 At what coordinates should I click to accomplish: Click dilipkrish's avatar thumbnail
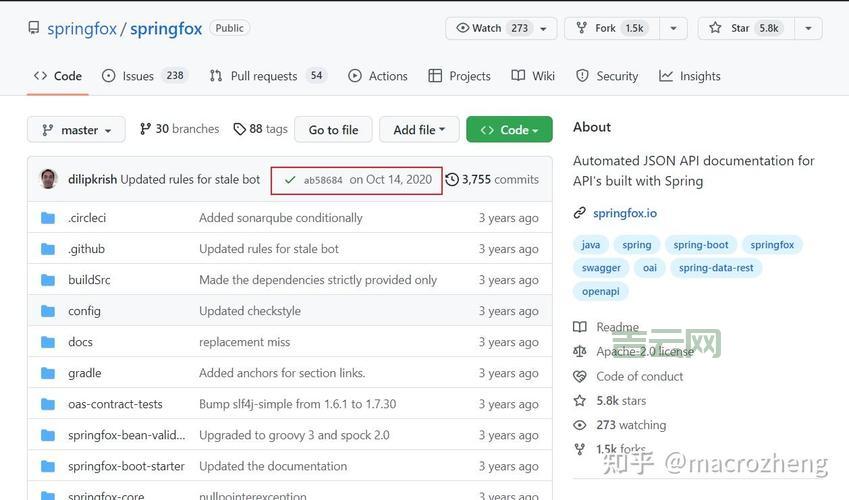coord(48,180)
